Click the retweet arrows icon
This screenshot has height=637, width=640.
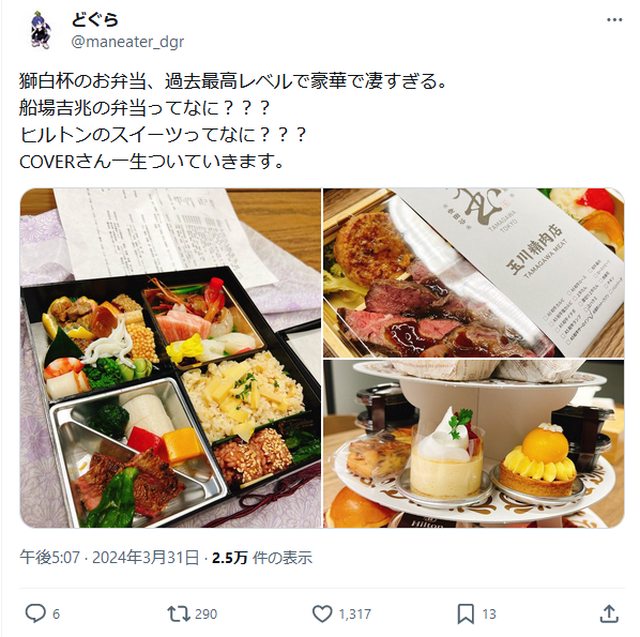pos(178,613)
